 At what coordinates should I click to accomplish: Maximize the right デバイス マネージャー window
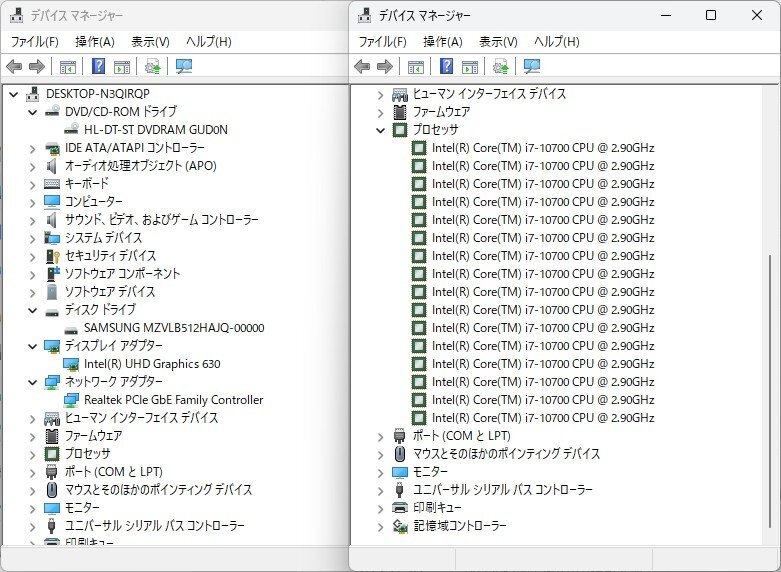(x=711, y=15)
